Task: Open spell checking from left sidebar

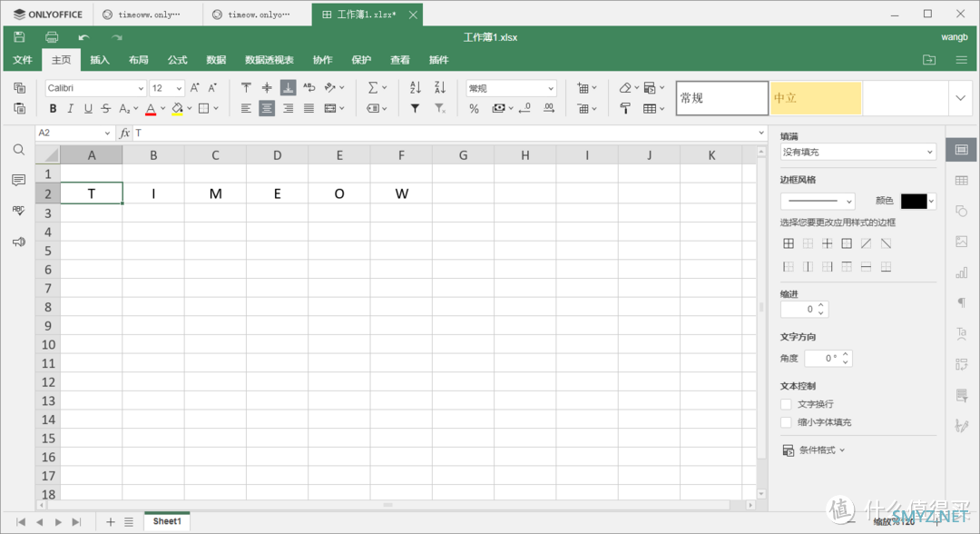Action: point(19,210)
